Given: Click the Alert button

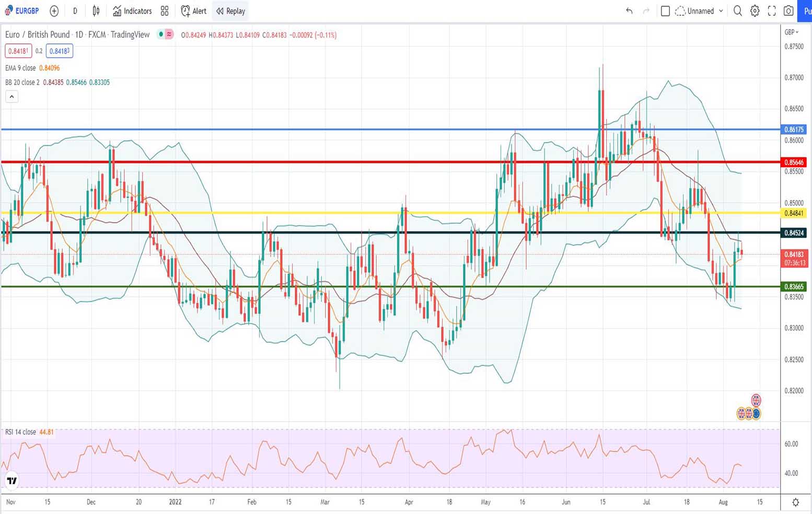Looking at the screenshot, I should (x=193, y=11).
